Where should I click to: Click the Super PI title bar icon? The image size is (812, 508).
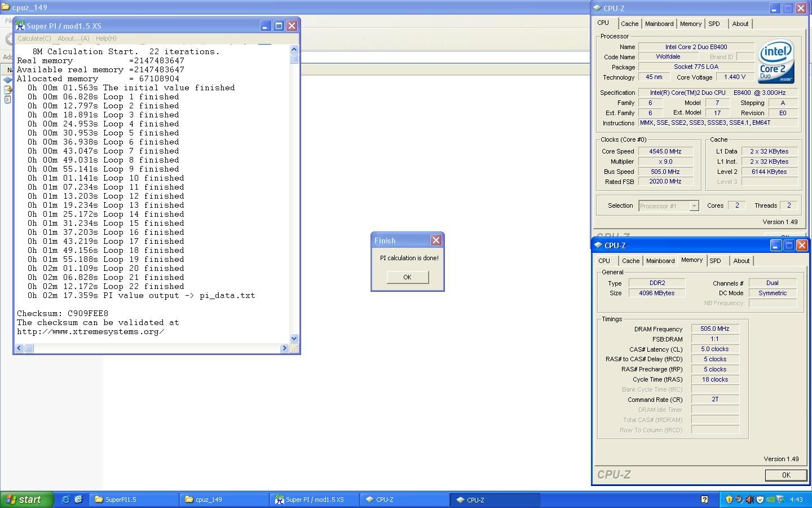tap(20, 26)
